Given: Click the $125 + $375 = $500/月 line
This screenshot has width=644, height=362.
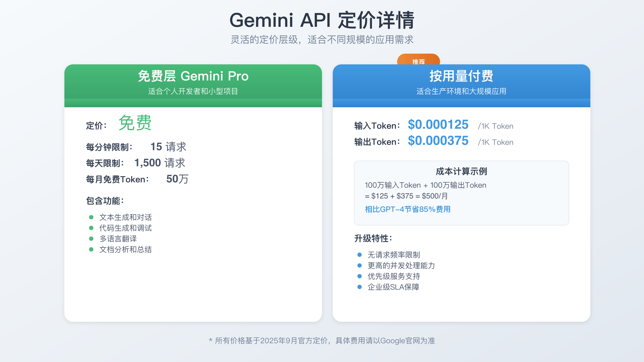Looking at the screenshot, I should click(x=406, y=196).
